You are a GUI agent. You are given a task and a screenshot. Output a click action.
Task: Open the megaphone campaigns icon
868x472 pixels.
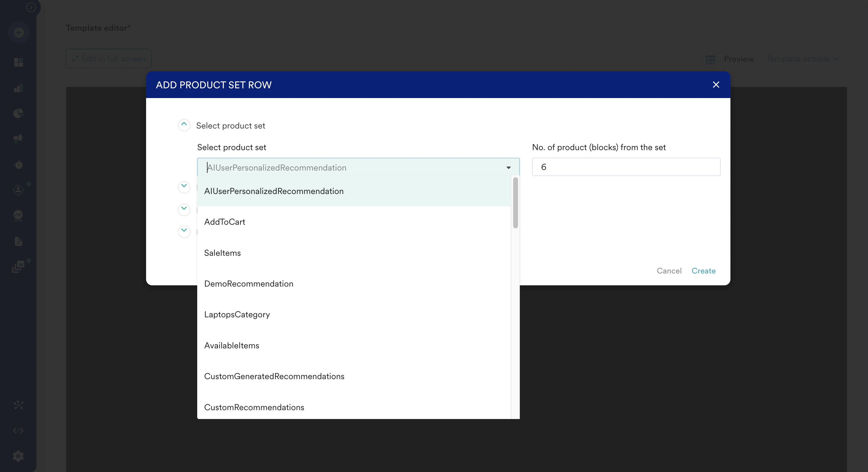[19, 139]
